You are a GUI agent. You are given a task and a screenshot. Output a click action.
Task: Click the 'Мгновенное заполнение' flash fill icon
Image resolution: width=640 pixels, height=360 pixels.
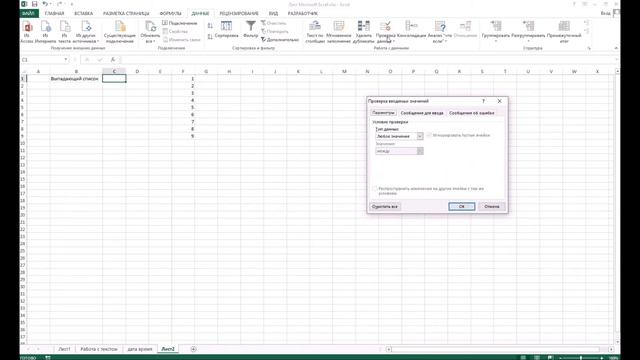(x=339, y=32)
